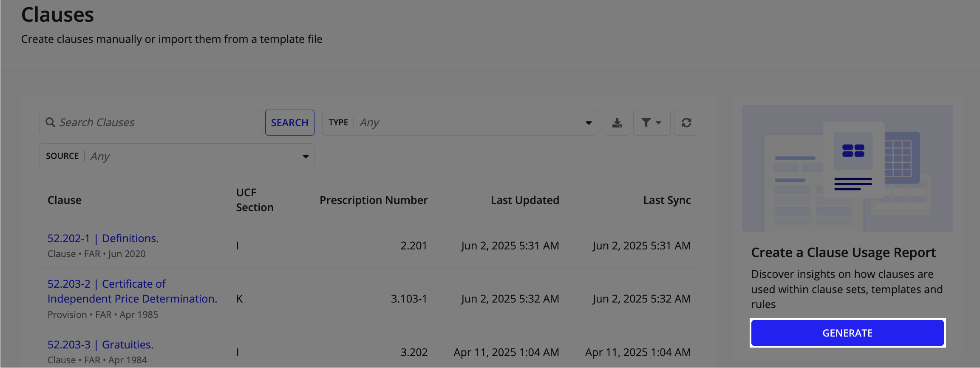Open 52.203-2 Certificate of Independent Price Determination
This screenshot has height=368, width=980.
pos(132,291)
